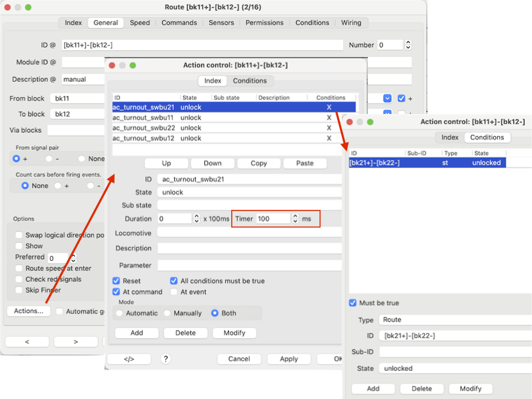
Task: Click the Preferred value stepper
Action: click(72, 258)
